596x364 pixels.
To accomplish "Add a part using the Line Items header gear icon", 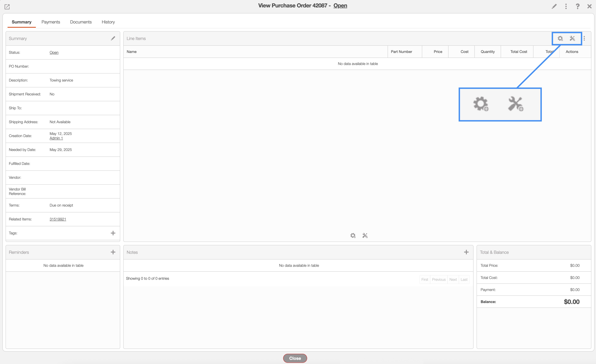I will 560,38.
